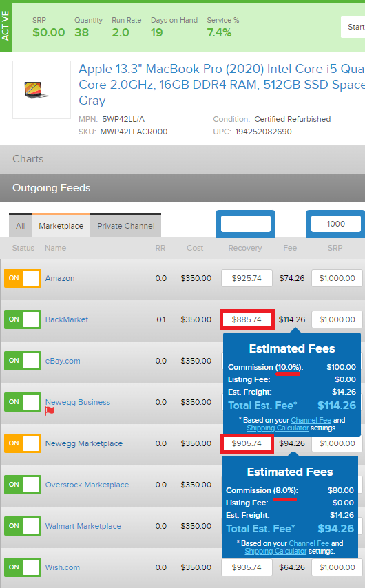Select the Marketplace tab
365x588 pixels.
(61, 226)
